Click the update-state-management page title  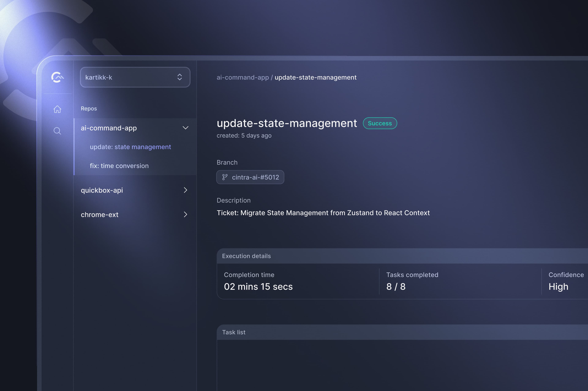coord(287,123)
